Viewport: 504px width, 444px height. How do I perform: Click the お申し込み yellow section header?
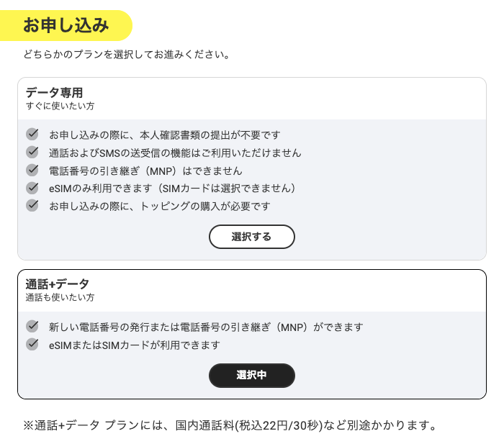pyautogui.click(x=66, y=27)
